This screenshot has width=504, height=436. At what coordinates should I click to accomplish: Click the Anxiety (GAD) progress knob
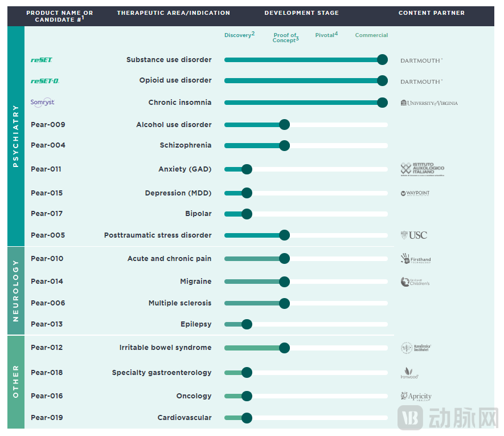247,169
